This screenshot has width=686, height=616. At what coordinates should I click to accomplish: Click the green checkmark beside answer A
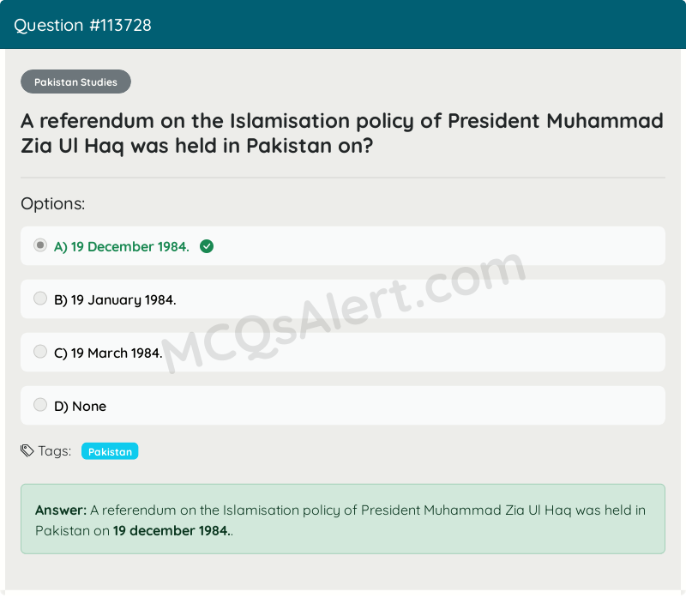[206, 245]
